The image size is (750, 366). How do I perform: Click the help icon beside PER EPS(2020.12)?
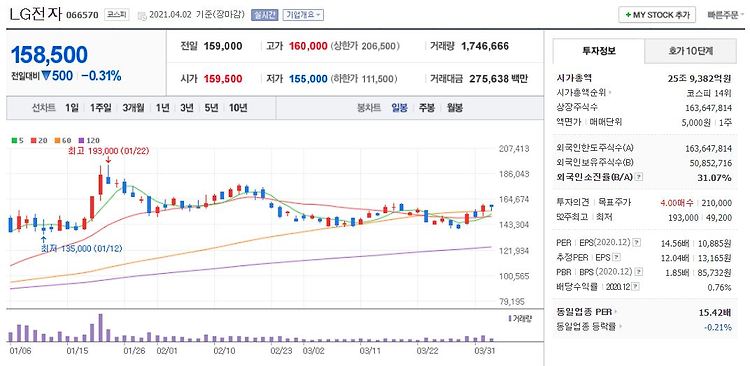point(636,243)
